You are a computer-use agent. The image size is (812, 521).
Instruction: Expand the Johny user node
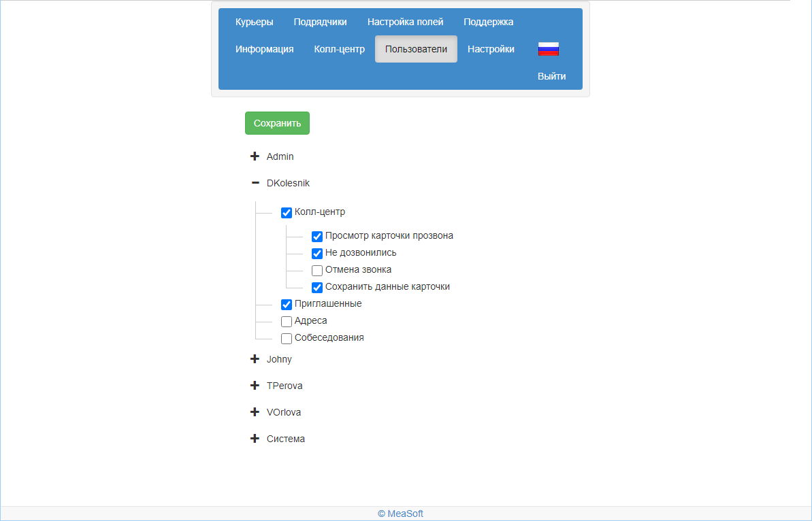coord(255,359)
